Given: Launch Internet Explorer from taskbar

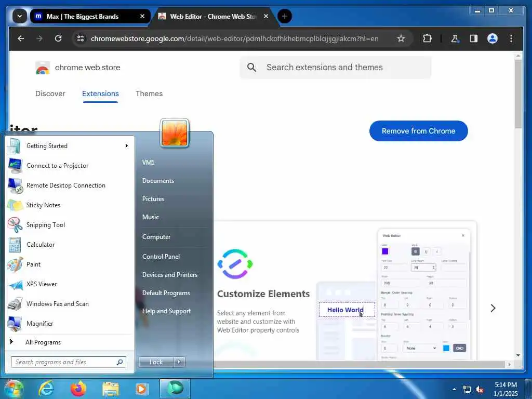Looking at the screenshot, I should click(x=46, y=389).
